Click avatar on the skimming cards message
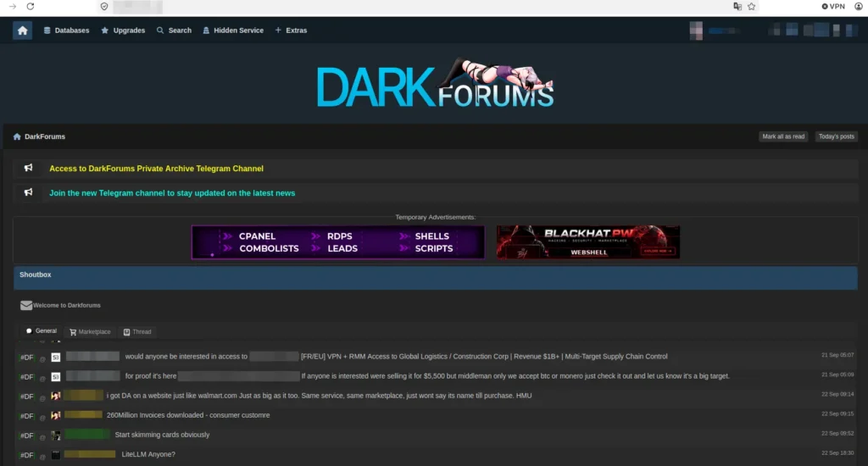868x466 pixels. (x=56, y=435)
